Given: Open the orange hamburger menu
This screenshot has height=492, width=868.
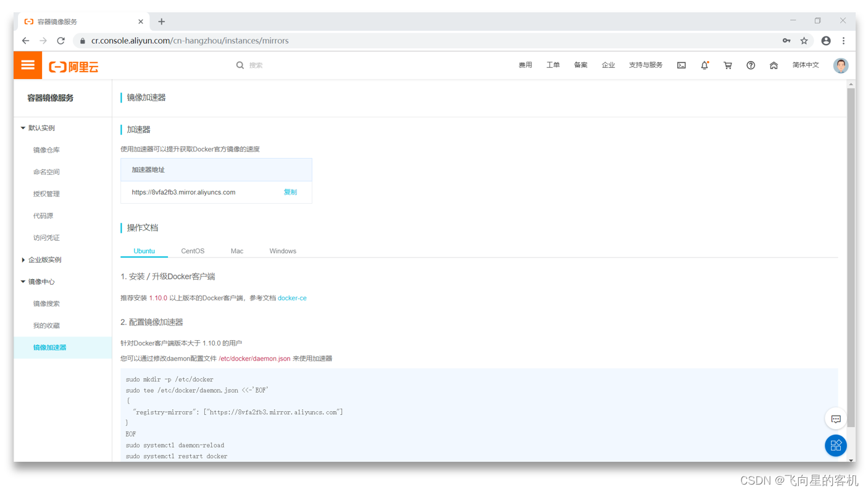Looking at the screenshot, I should [28, 65].
